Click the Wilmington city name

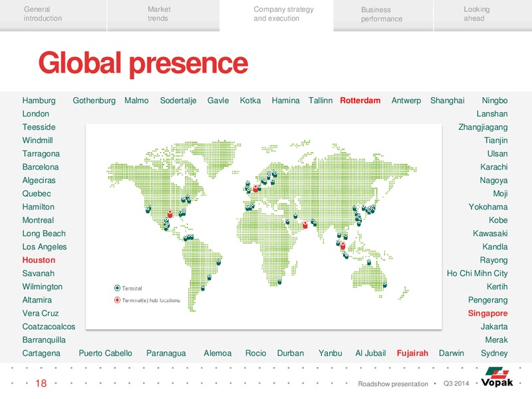[42, 287]
